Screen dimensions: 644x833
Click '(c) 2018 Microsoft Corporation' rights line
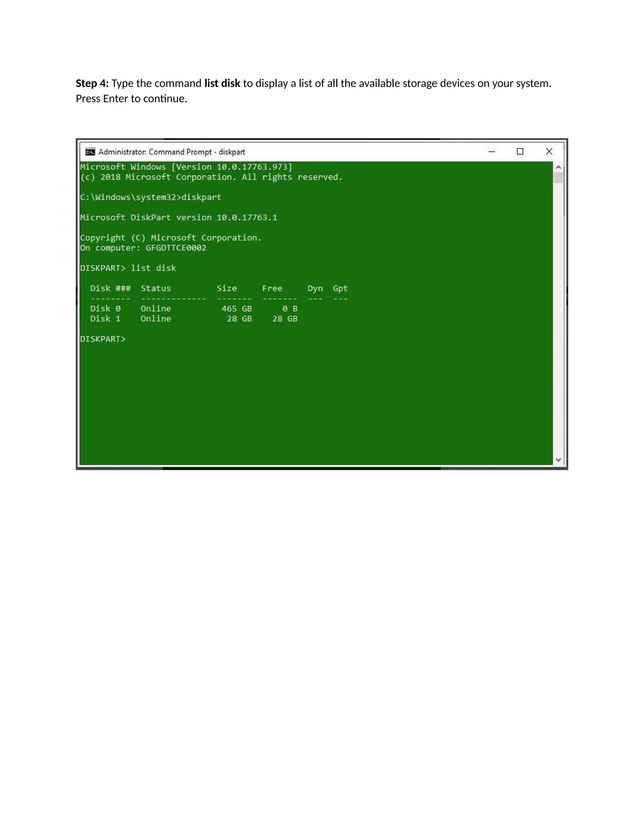click(x=211, y=177)
